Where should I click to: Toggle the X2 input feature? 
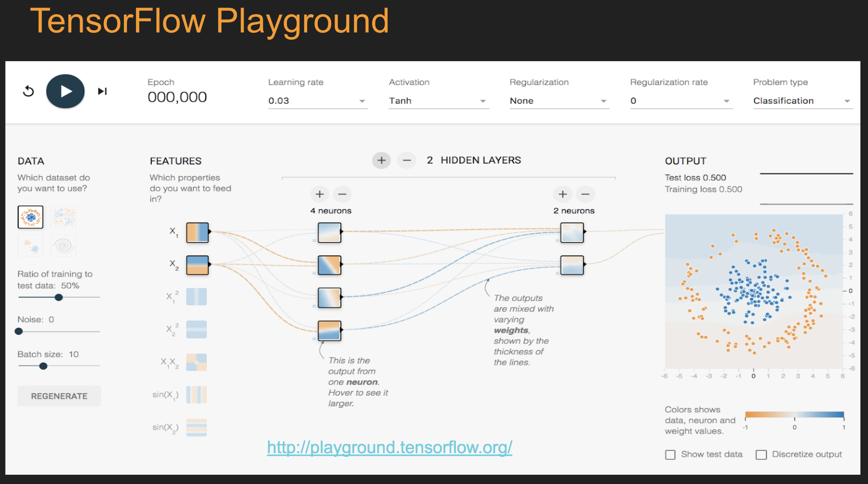coord(198,265)
